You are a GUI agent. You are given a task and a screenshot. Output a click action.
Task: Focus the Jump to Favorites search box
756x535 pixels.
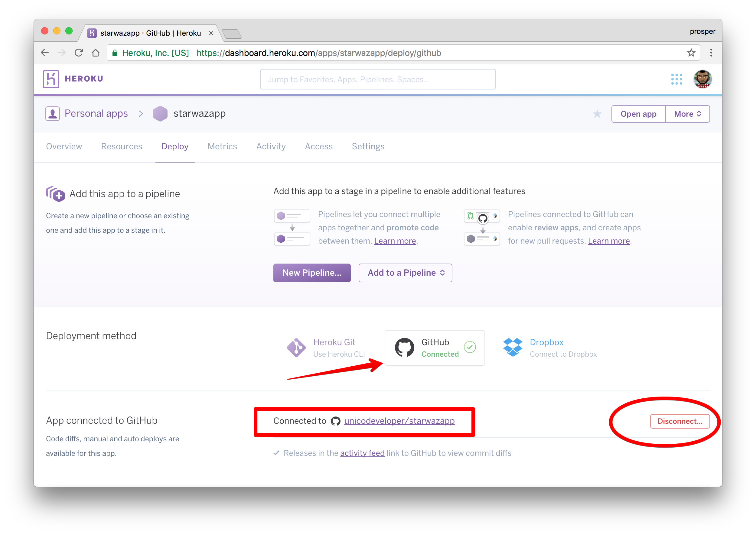[378, 79]
